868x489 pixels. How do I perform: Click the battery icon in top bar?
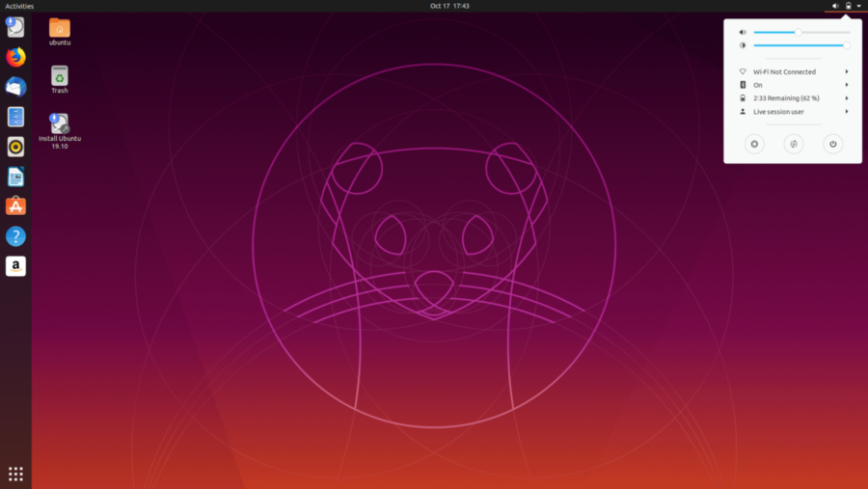(848, 6)
